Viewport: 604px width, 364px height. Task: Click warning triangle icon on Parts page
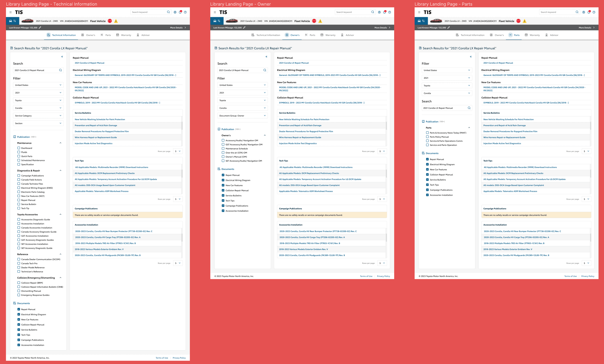coord(524,21)
